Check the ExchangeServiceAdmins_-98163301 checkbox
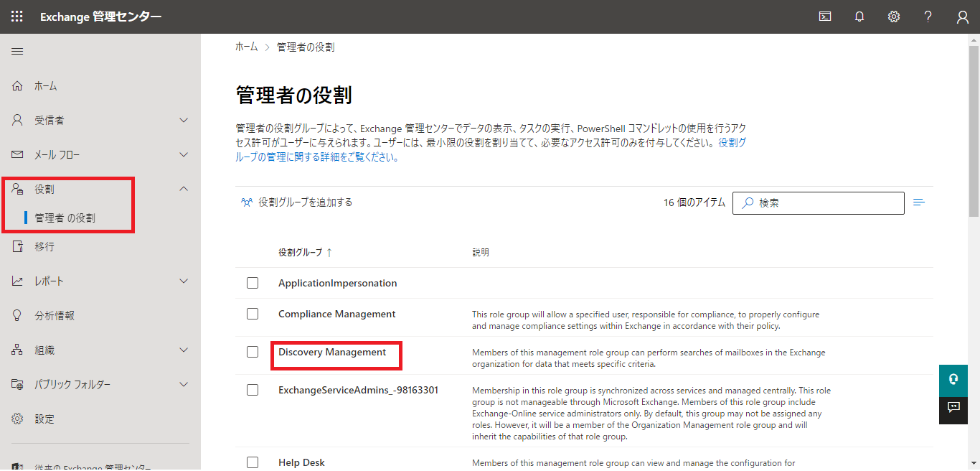980x471 pixels. pyautogui.click(x=253, y=390)
